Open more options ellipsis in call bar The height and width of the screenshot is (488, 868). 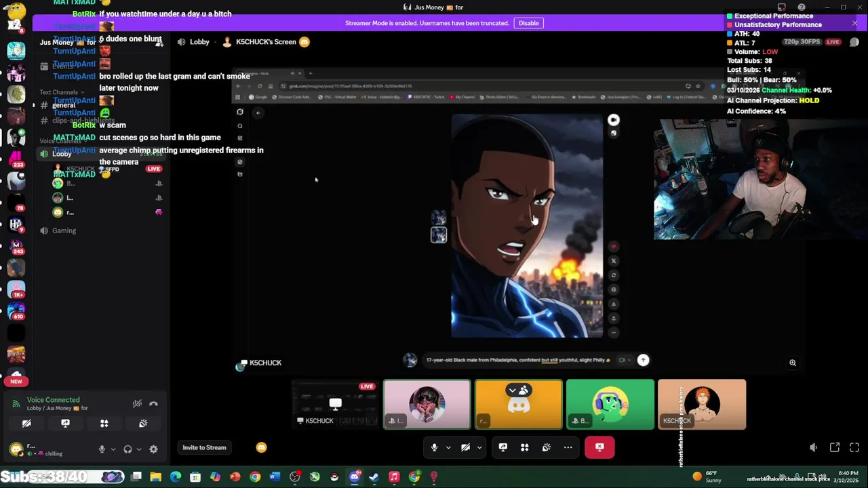tap(568, 447)
